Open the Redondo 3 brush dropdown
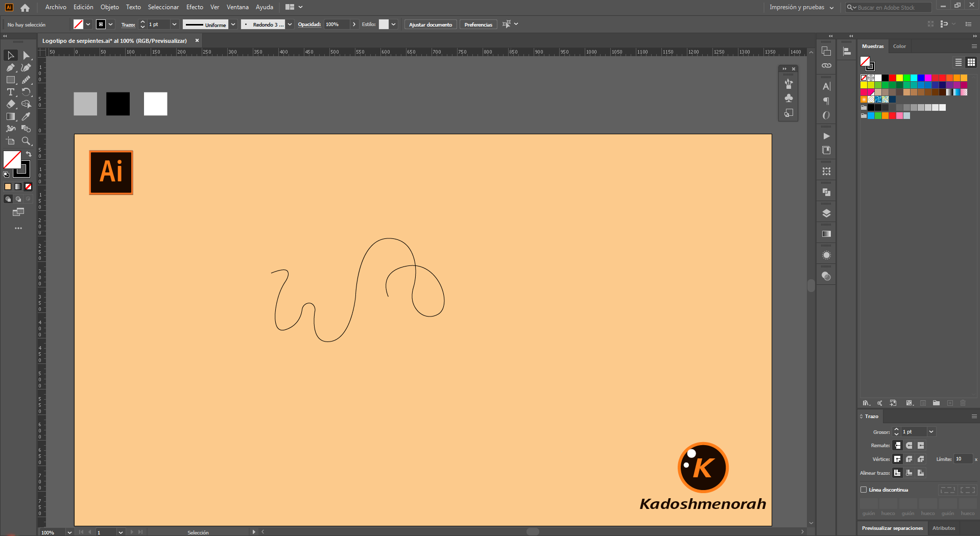The width and height of the screenshot is (980, 536). [290, 25]
